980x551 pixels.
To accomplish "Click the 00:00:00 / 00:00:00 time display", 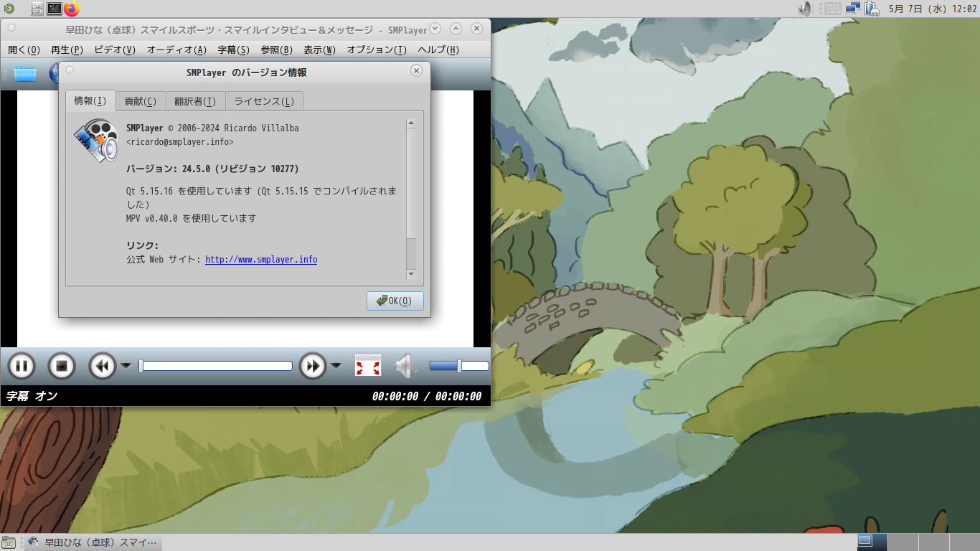I will tap(427, 396).
